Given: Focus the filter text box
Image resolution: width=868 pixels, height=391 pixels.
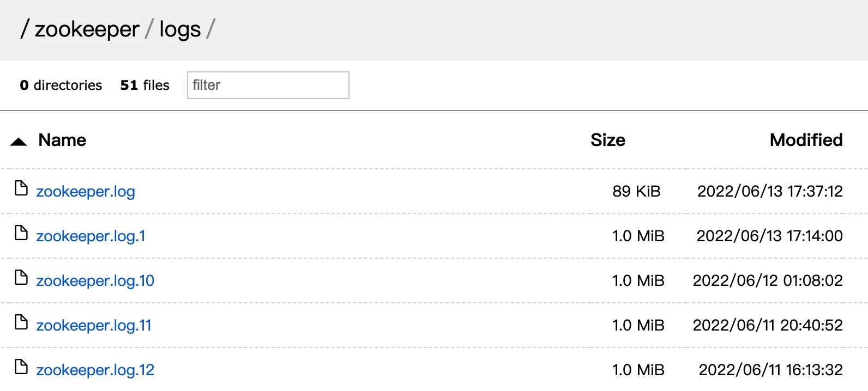Looking at the screenshot, I should (x=268, y=85).
